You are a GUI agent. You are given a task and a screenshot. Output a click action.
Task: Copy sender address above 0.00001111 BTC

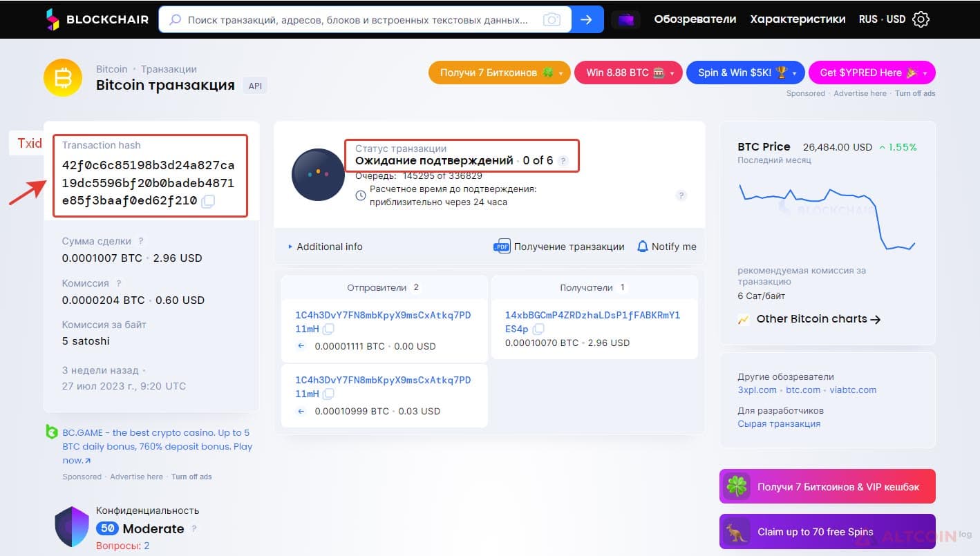[x=328, y=329]
